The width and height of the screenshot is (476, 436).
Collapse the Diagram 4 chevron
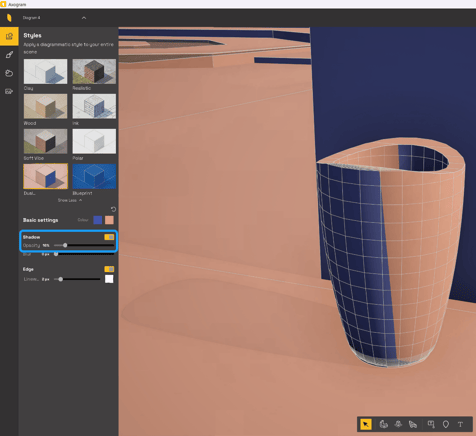pyautogui.click(x=84, y=18)
